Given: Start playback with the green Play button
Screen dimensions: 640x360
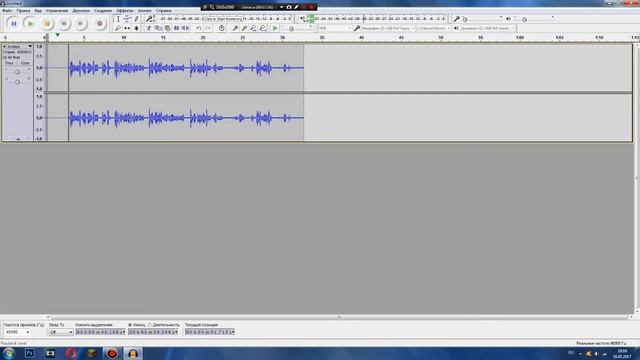Looking at the screenshot, I should [x=30, y=24].
